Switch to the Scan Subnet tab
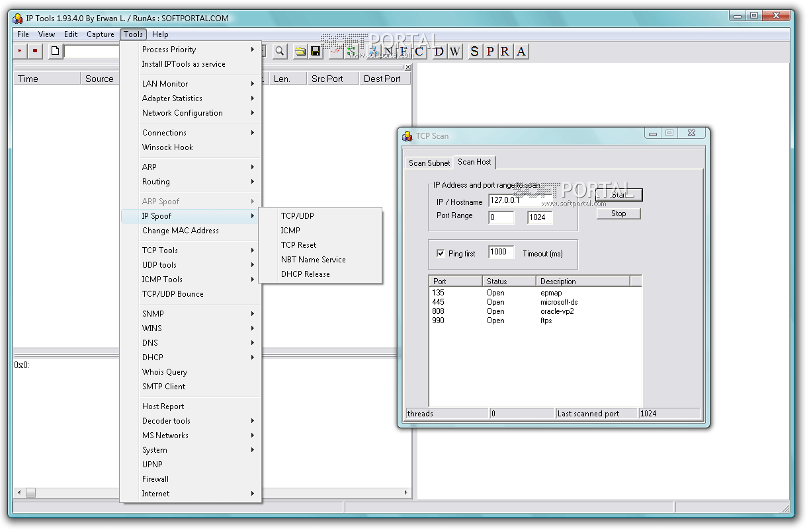The width and height of the screenshot is (807, 532). (429, 163)
